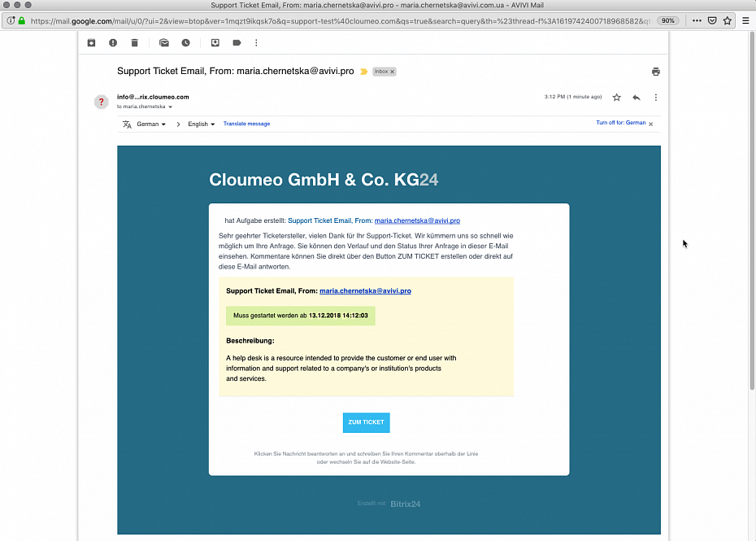Archive the email with the archive icon

click(x=91, y=43)
